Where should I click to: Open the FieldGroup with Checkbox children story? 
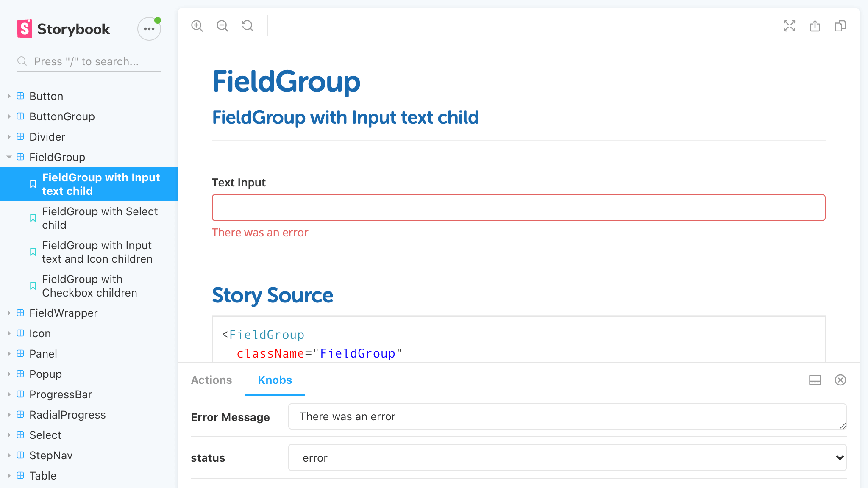pyautogui.click(x=89, y=286)
